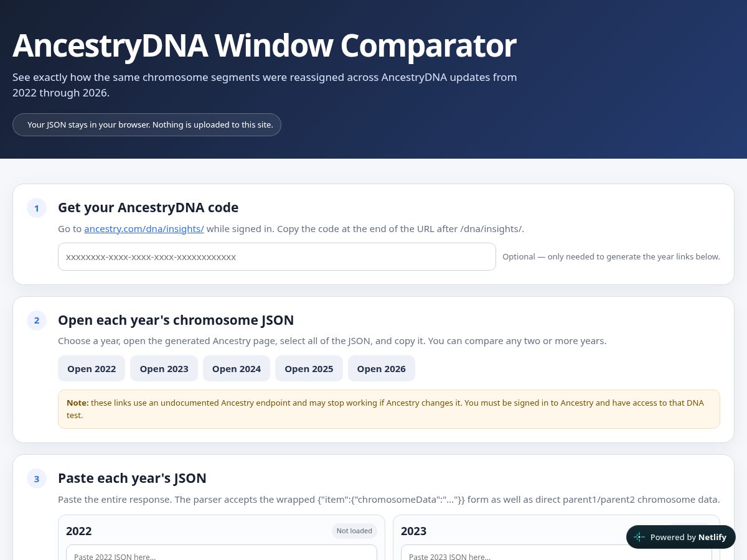The image size is (747, 560).
Task: Open 2026 chromosome JSON
Action: coord(382,368)
